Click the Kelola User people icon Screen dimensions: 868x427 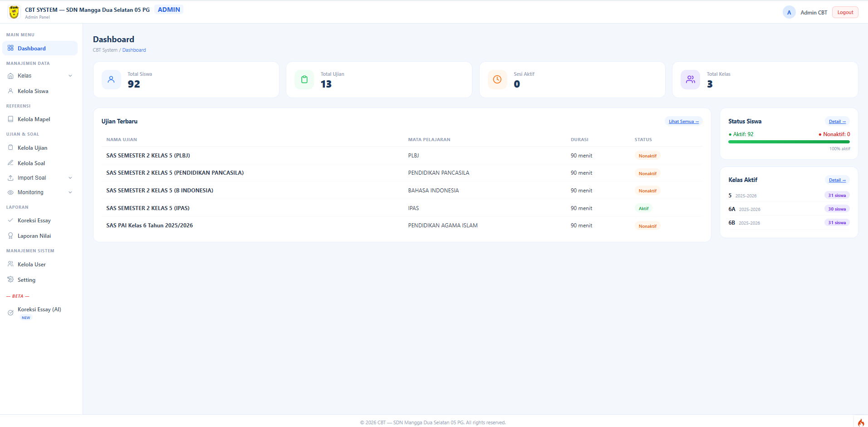(10, 264)
